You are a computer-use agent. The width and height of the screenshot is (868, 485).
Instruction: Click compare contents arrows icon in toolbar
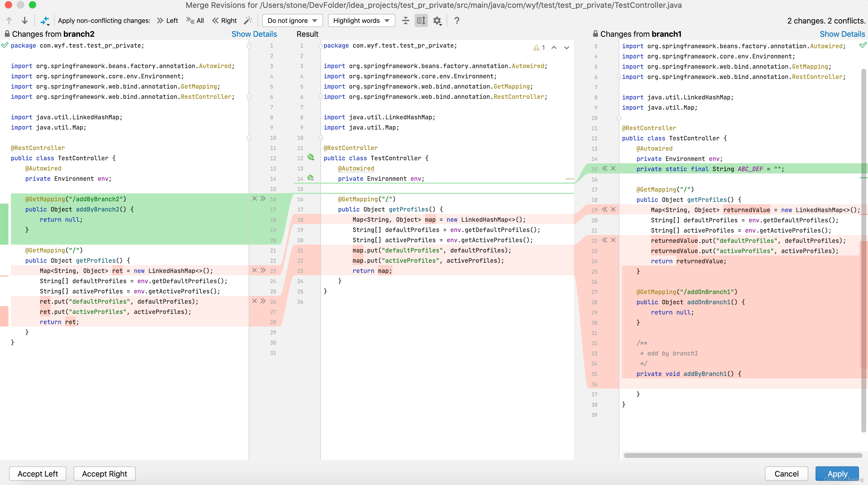(45, 20)
